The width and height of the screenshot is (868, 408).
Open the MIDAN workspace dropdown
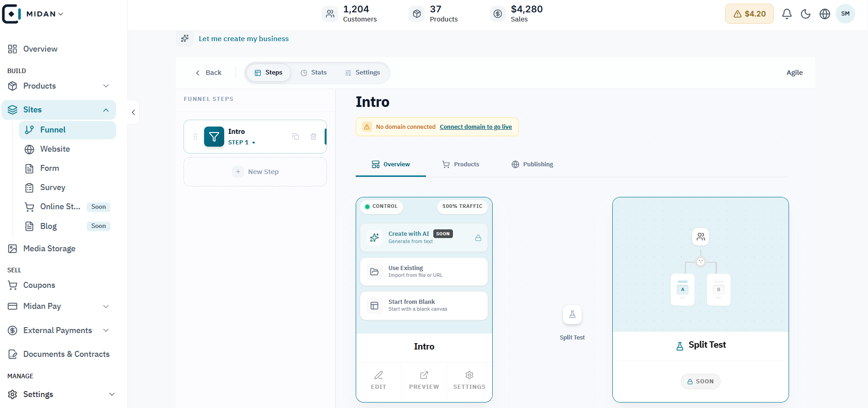coord(45,14)
